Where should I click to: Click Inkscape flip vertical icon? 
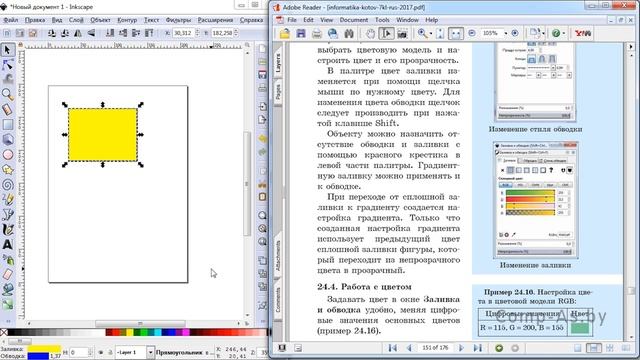point(91,33)
